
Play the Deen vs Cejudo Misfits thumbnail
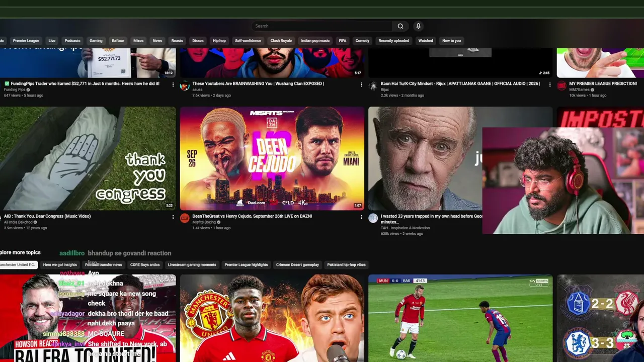point(272,158)
